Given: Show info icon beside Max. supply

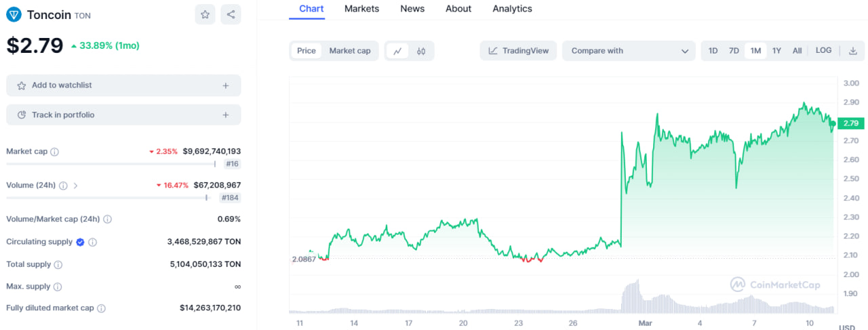Looking at the screenshot, I should [x=58, y=287].
